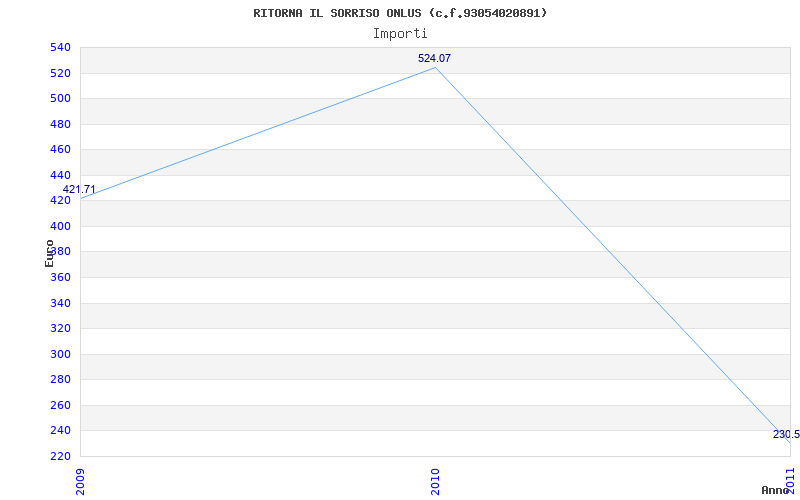Click the 260 y-axis value
This screenshot has width=800, height=500.
60,405
